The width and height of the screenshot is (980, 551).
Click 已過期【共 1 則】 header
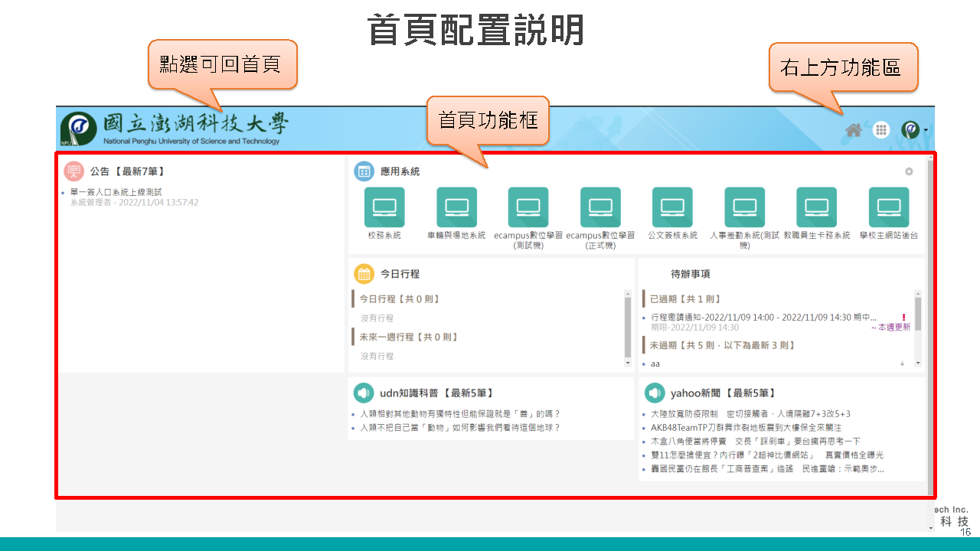pyautogui.click(x=685, y=298)
